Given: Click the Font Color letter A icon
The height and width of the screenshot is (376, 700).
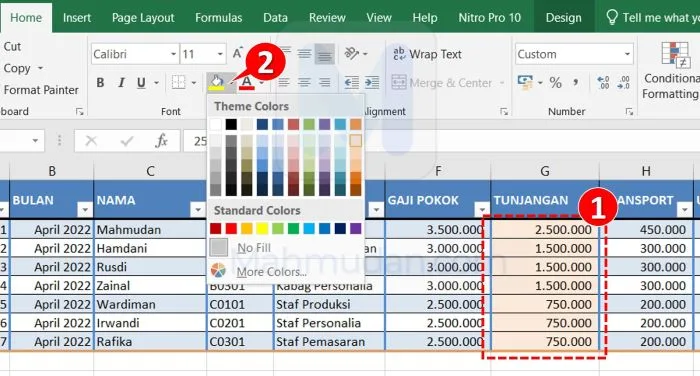Looking at the screenshot, I should tap(246, 83).
